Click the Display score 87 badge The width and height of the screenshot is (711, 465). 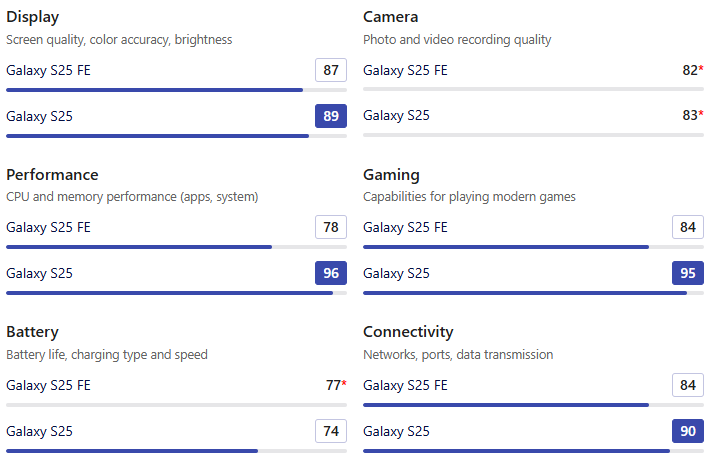331,70
